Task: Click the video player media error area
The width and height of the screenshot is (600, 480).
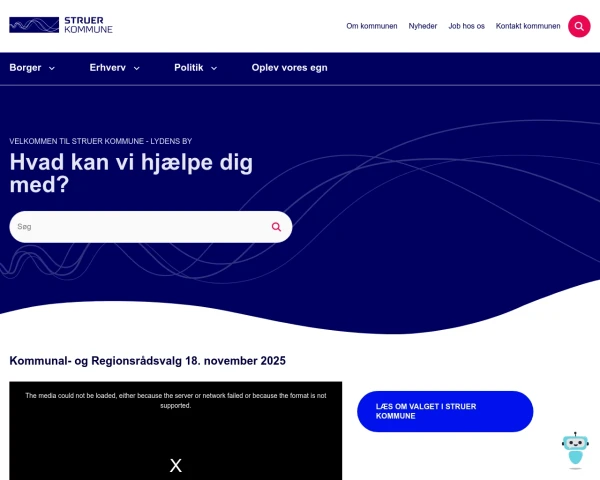Action: pyautogui.click(x=176, y=431)
